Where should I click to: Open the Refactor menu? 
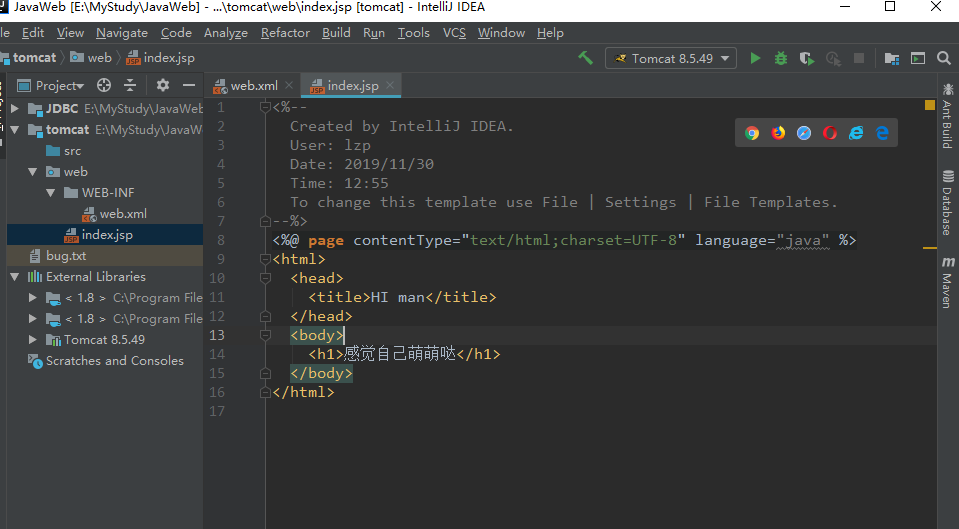pyautogui.click(x=285, y=33)
